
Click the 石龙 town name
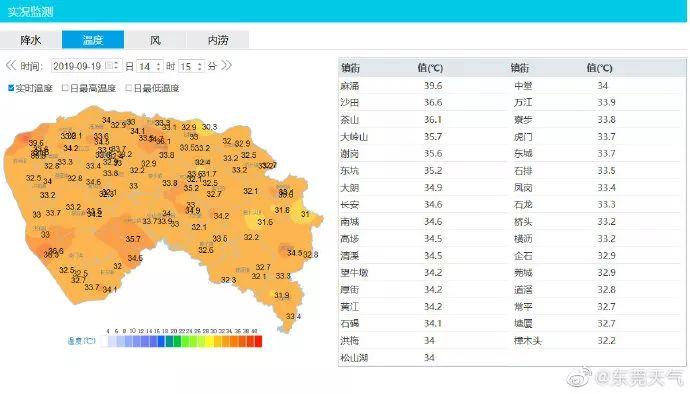[x=523, y=205]
